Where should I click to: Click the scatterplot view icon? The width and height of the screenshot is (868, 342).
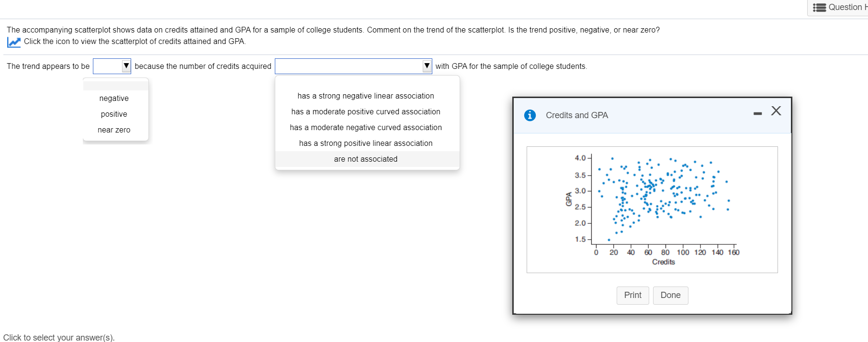(x=14, y=42)
